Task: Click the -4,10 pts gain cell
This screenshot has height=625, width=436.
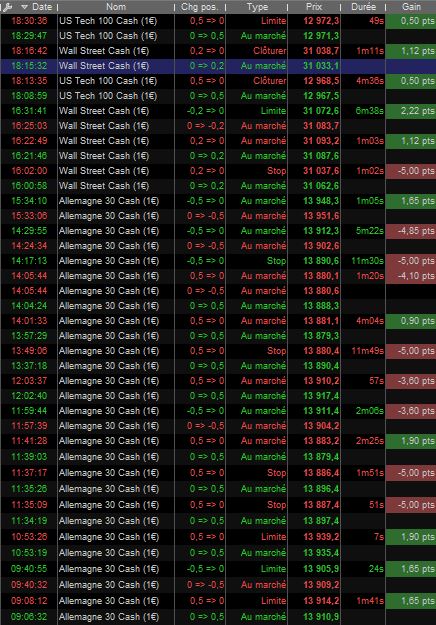Action: pyautogui.click(x=411, y=276)
